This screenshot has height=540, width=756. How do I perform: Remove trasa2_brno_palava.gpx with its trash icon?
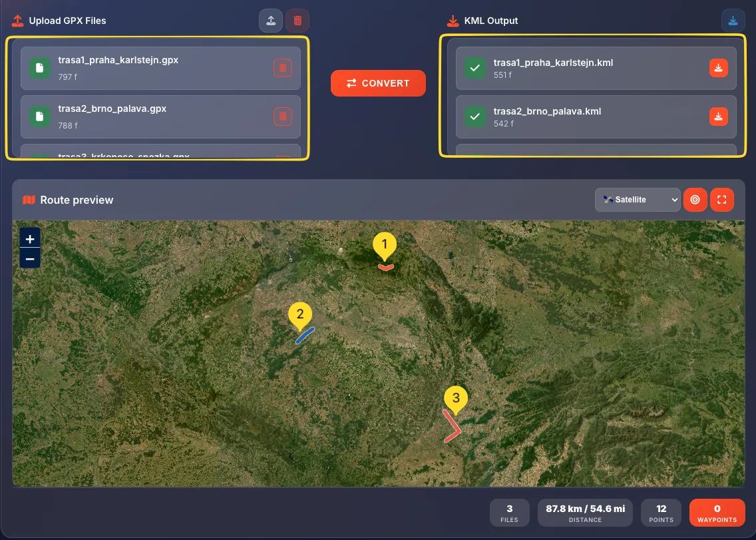(x=283, y=117)
